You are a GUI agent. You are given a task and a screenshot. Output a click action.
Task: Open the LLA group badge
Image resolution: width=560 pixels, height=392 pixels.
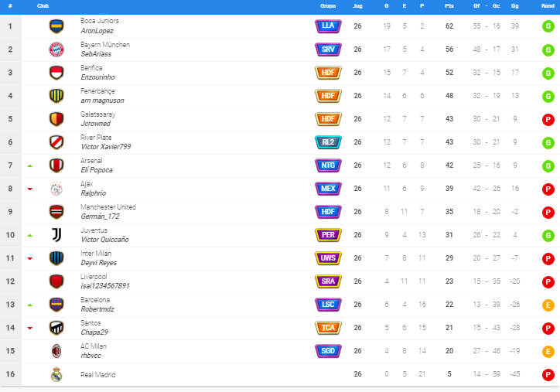(328, 26)
